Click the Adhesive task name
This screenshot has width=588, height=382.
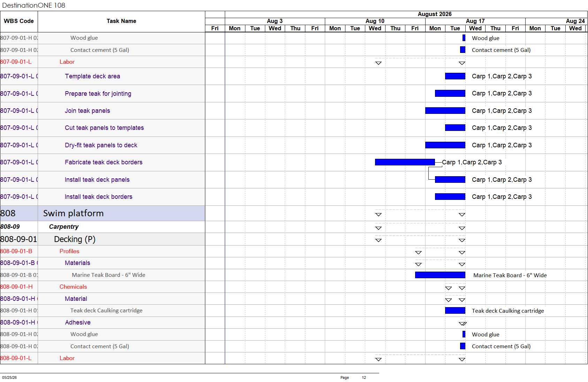click(78, 322)
